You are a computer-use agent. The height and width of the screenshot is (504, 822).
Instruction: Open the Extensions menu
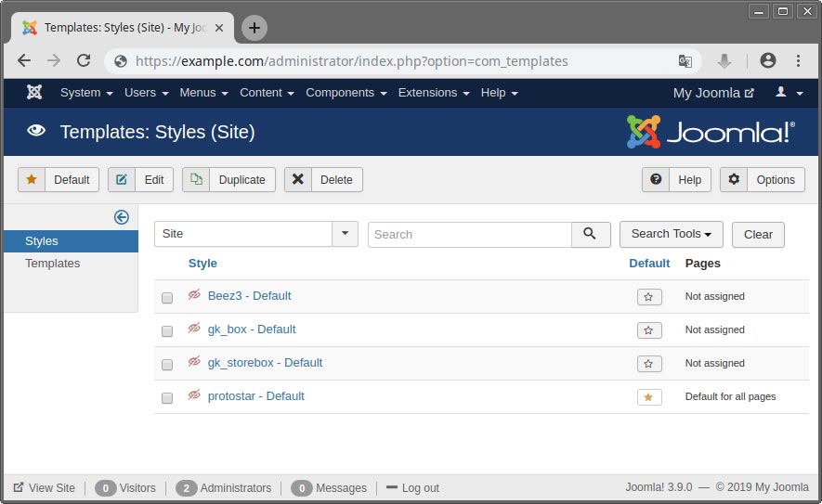click(x=434, y=93)
